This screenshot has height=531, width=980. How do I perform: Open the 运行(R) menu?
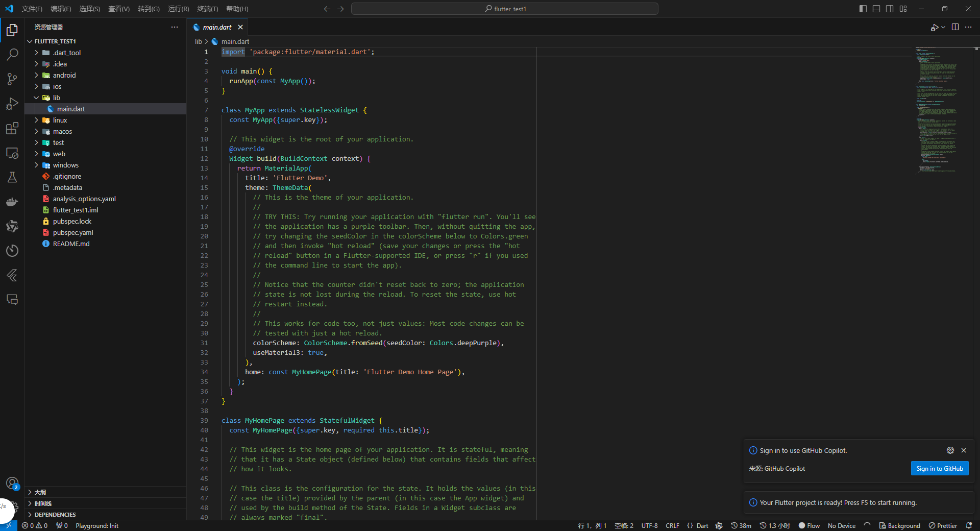pyautogui.click(x=178, y=9)
